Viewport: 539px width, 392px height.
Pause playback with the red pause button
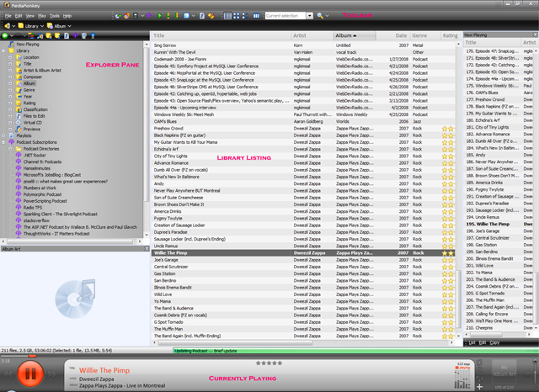coord(30,373)
